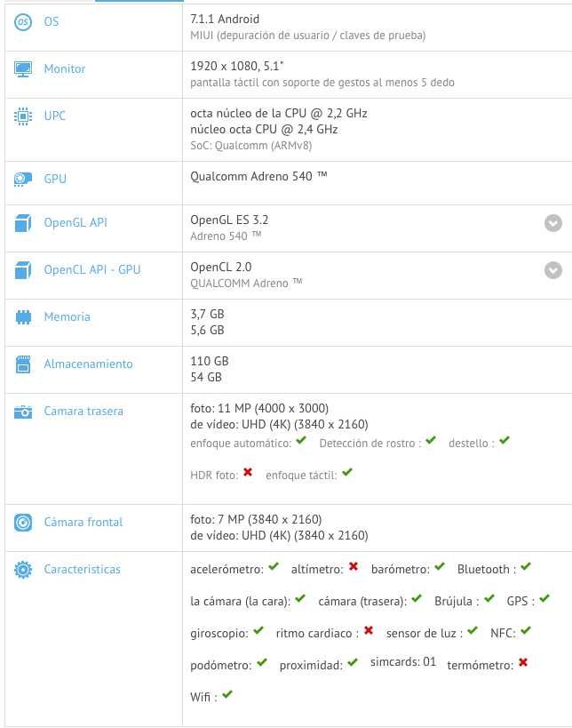Click the OS icon
Screen dimensions: 572x728
pyautogui.click(x=23, y=21)
